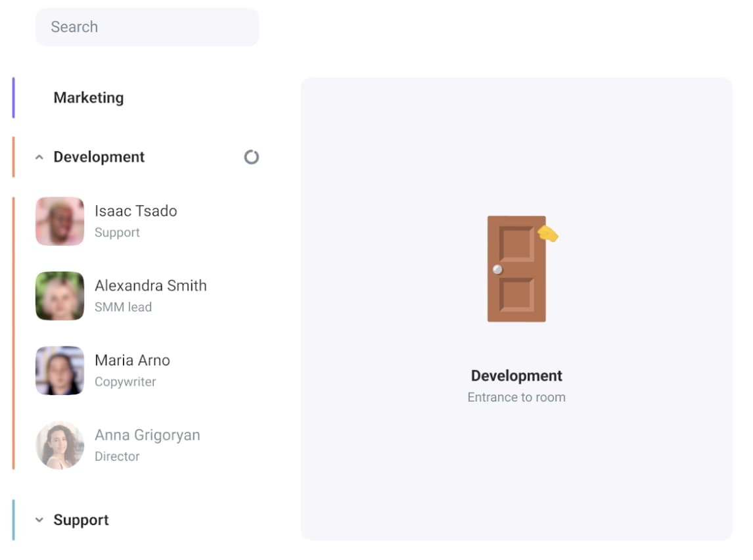Image resolution: width=753 pixels, height=560 pixels.
Task: Click the knocking fist emoji on door
Action: click(548, 234)
